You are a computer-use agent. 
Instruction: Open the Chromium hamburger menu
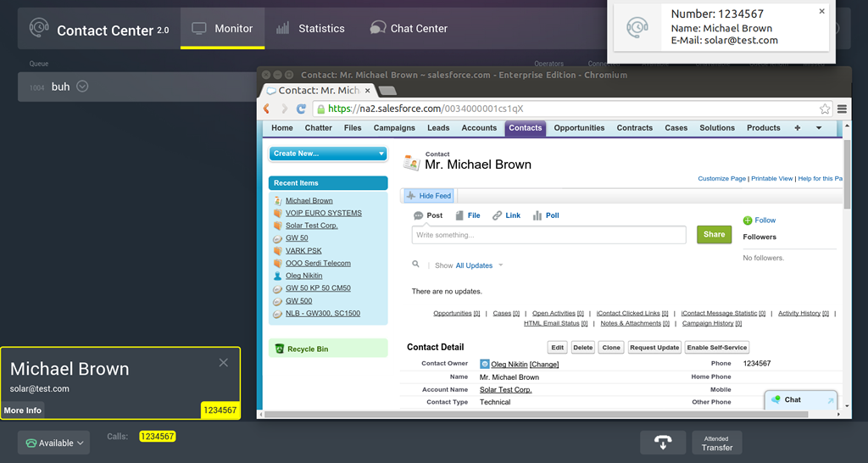[842, 109]
